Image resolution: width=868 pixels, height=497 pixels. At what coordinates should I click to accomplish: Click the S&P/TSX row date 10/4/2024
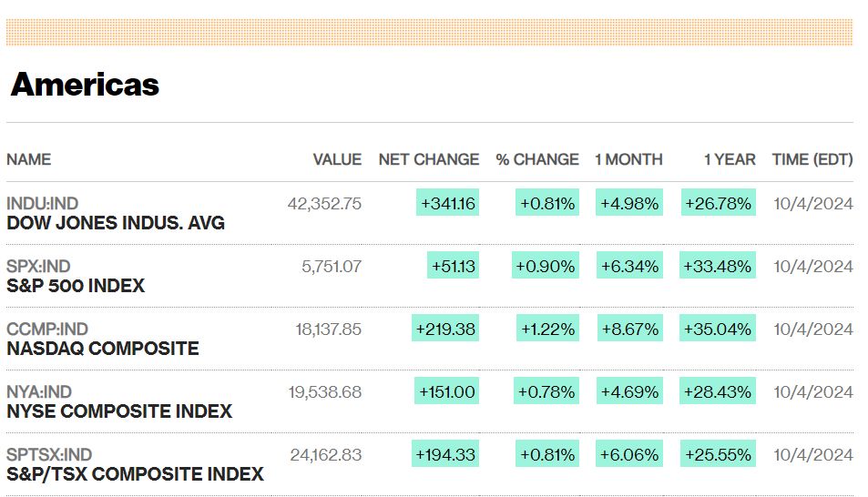(x=813, y=455)
